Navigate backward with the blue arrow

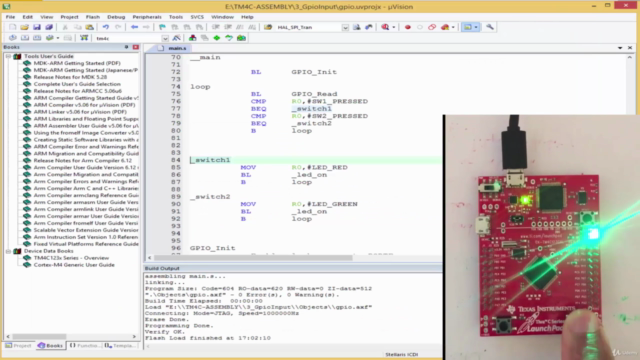point(134,27)
